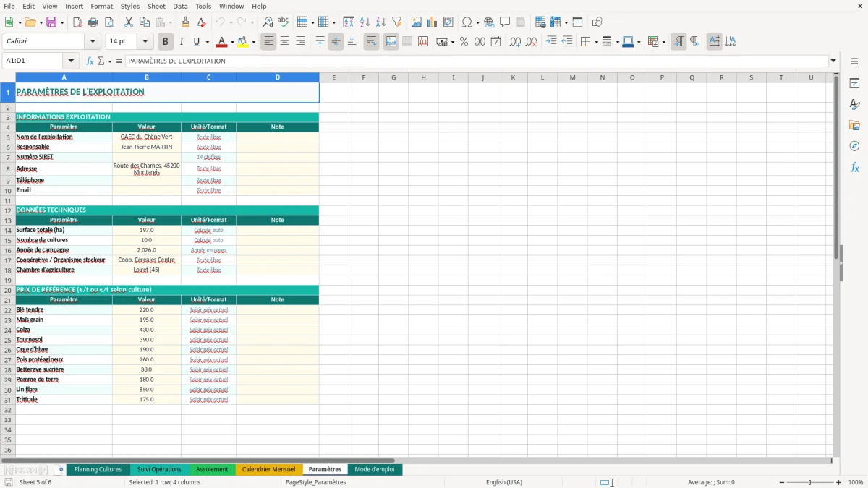The height and width of the screenshot is (488, 868).
Task: Open the Font Size dropdown
Action: pos(145,42)
